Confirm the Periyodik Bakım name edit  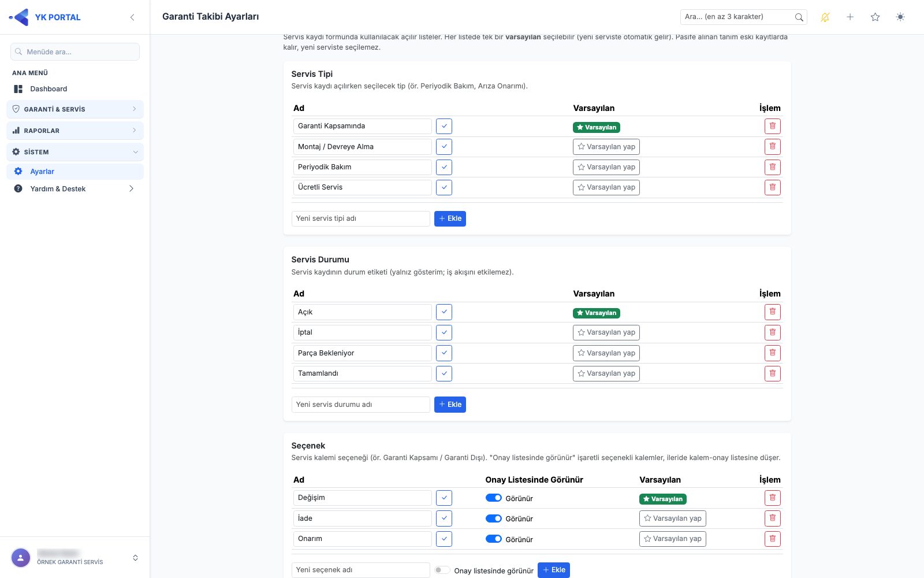[x=444, y=167]
